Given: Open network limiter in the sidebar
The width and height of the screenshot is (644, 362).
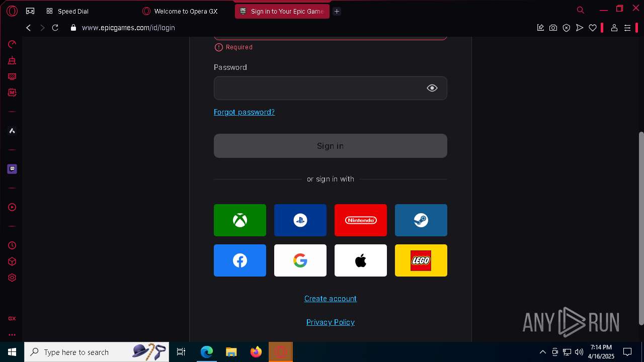Looking at the screenshot, I should coord(12,76).
